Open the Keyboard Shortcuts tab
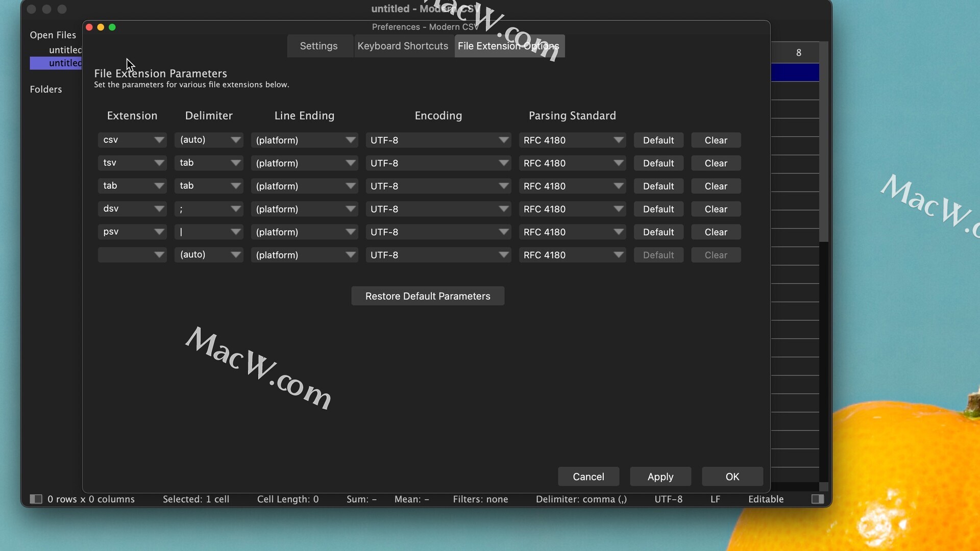Screen dimensions: 980x551 click(403, 46)
